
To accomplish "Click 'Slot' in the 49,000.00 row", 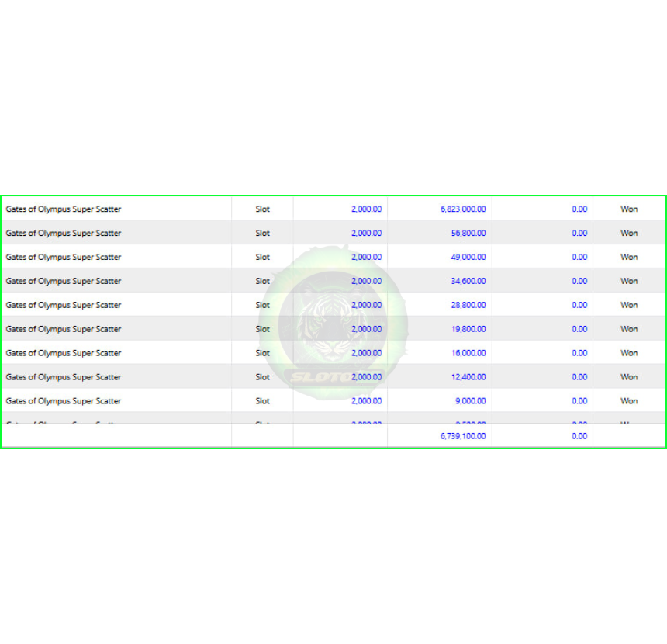I will pyautogui.click(x=262, y=257).
